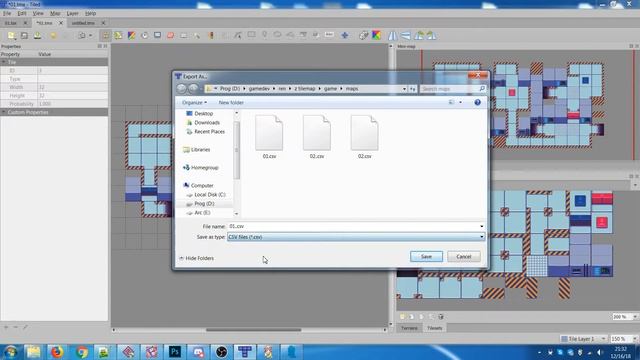This screenshot has height=360, width=640.
Task: Open the View menu
Action: pyautogui.click(x=38, y=13)
